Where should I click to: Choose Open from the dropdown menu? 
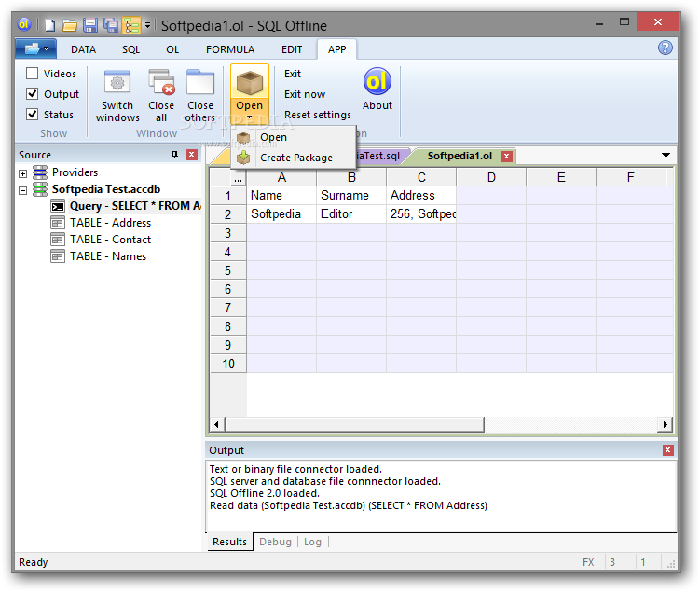point(294,137)
